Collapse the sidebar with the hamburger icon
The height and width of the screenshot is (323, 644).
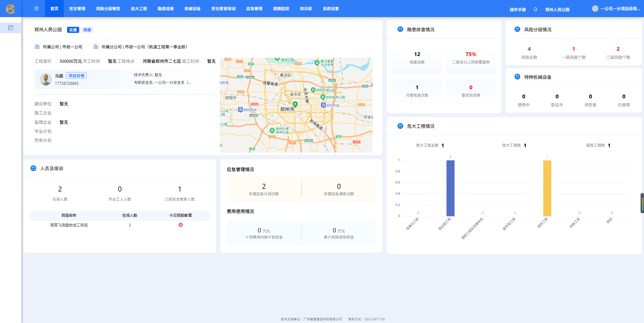[x=36, y=9]
